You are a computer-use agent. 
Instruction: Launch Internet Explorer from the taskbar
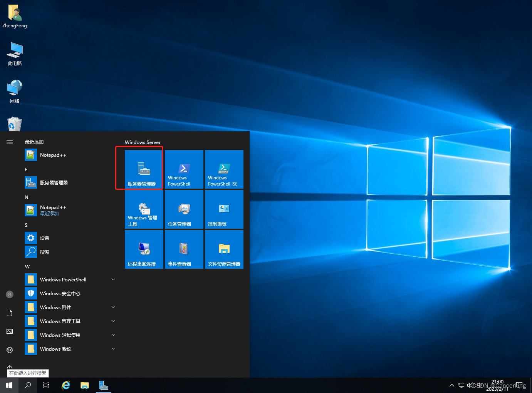click(66, 385)
